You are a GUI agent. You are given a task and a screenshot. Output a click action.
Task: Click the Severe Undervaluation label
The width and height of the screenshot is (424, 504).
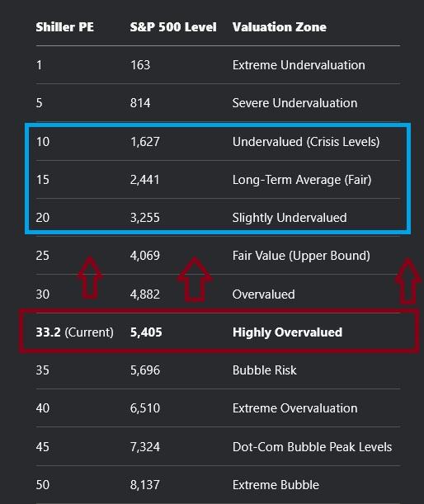[294, 103]
